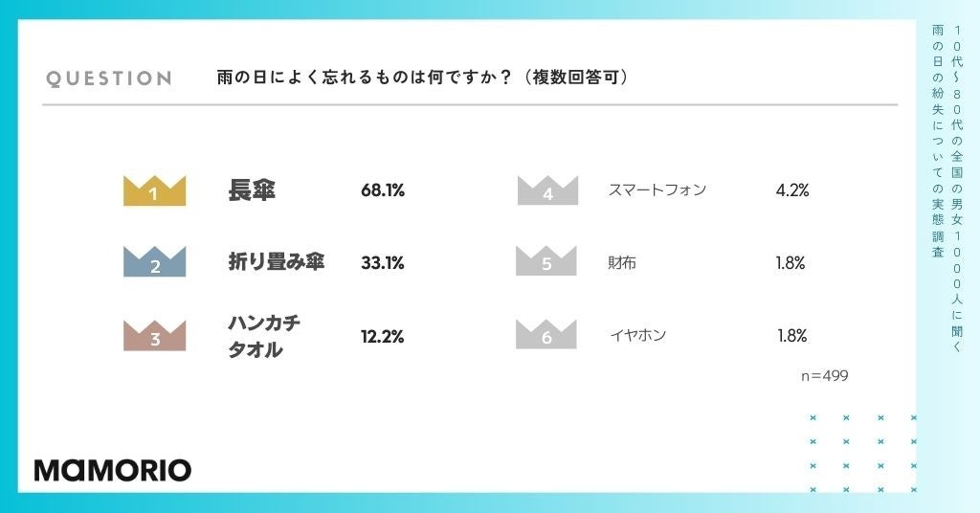Image resolution: width=980 pixels, height=513 pixels.
Task: Select the 長傘 label
Action: (252, 190)
